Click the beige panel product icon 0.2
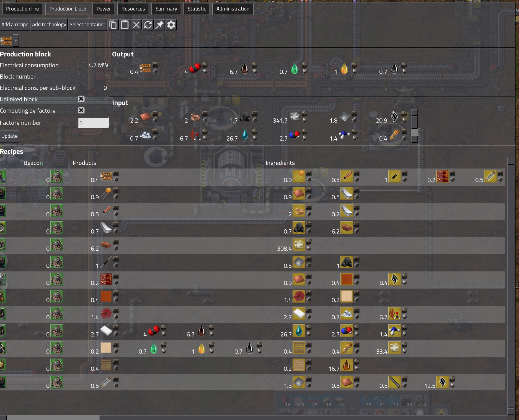Viewport: 519px width, 420px height. [106, 348]
